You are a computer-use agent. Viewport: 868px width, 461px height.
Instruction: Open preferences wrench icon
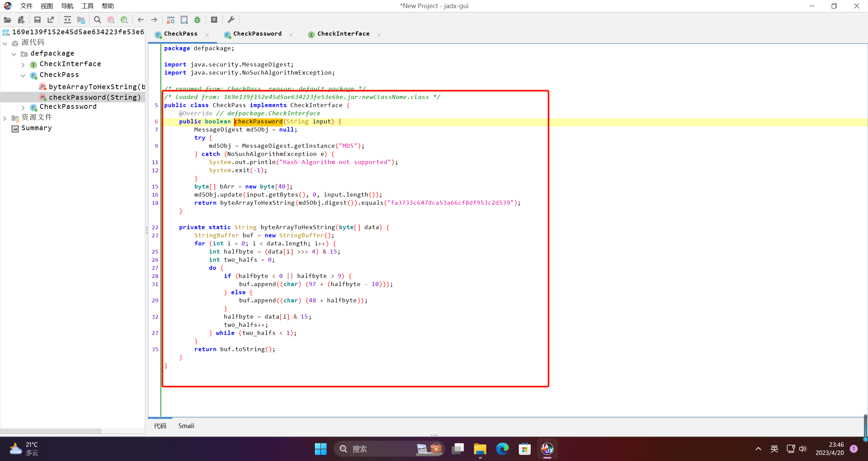click(x=231, y=20)
